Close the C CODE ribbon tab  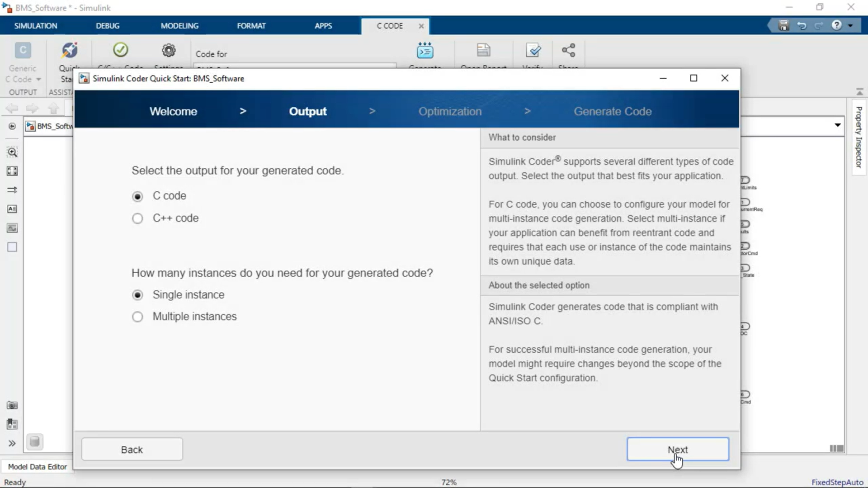coord(421,26)
